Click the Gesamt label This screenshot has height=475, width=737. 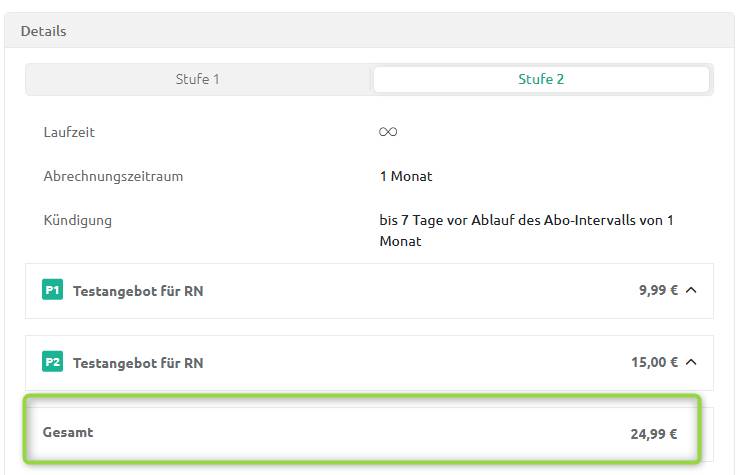[68, 432]
